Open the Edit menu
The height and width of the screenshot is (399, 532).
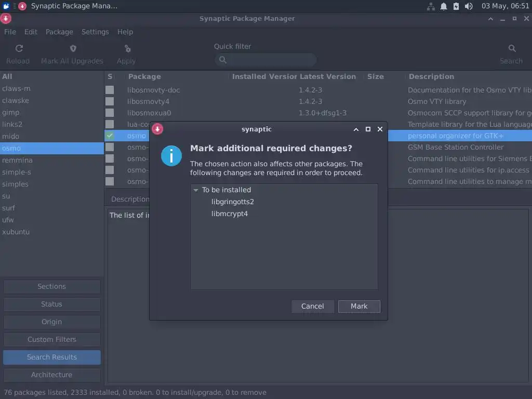[31, 32]
